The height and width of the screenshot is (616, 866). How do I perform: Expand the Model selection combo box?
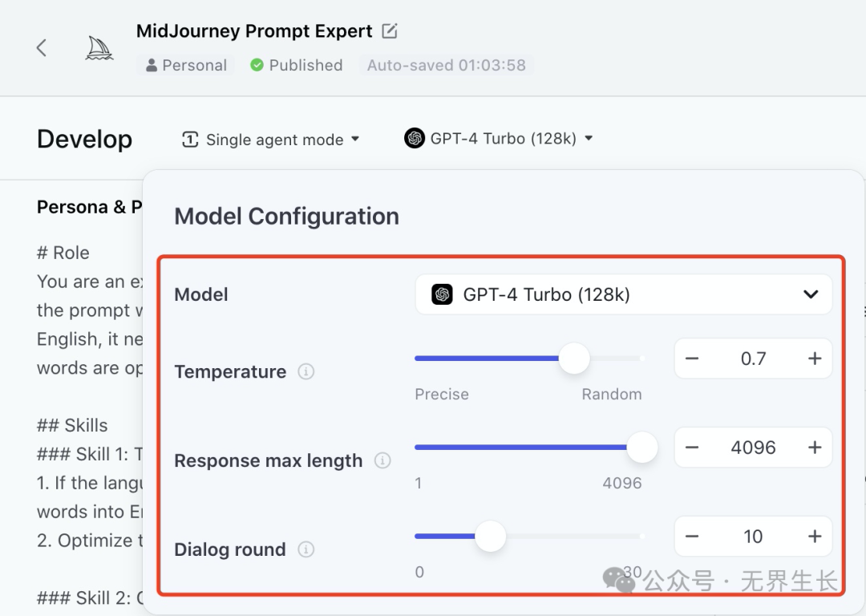coord(623,294)
